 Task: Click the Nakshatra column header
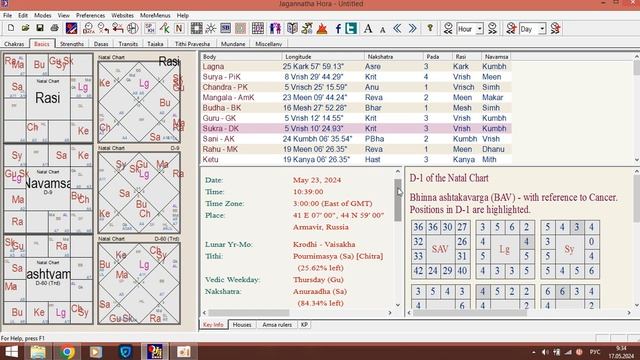pyautogui.click(x=393, y=57)
